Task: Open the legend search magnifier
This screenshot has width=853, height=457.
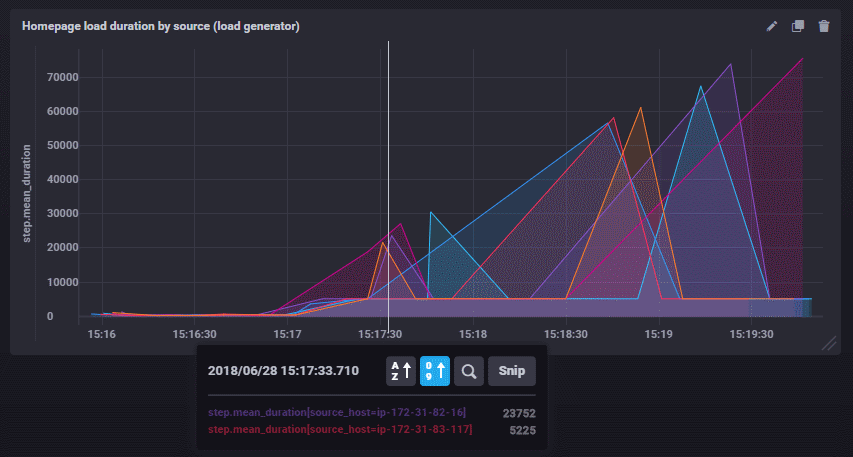Action: [x=469, y=371]
